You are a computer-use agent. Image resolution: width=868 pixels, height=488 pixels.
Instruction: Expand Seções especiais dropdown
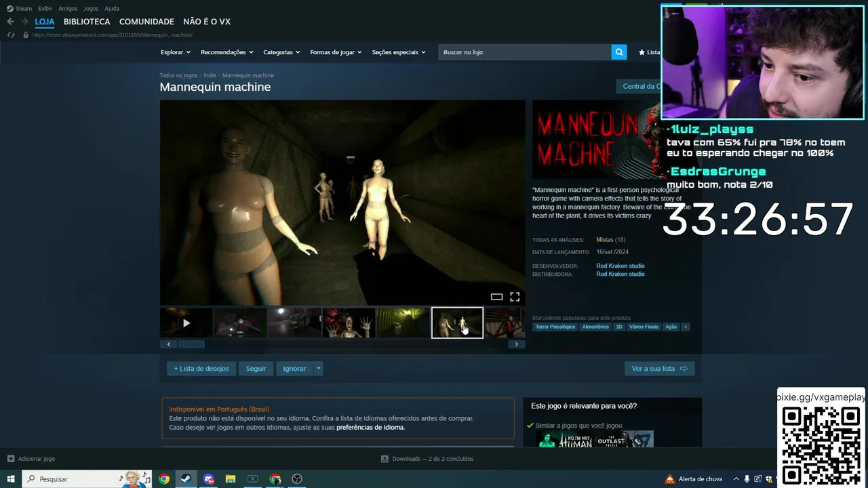[399, 52]
